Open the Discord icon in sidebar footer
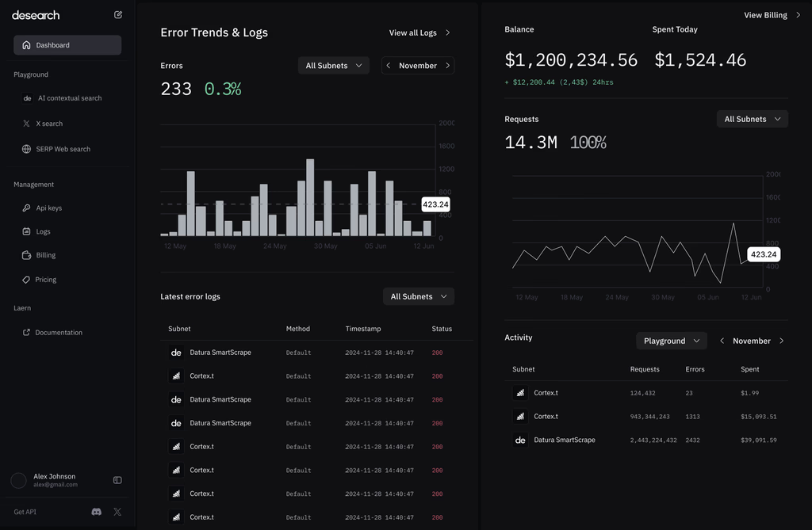The width and height of the screenshot is (812, 530). (96, 511)
